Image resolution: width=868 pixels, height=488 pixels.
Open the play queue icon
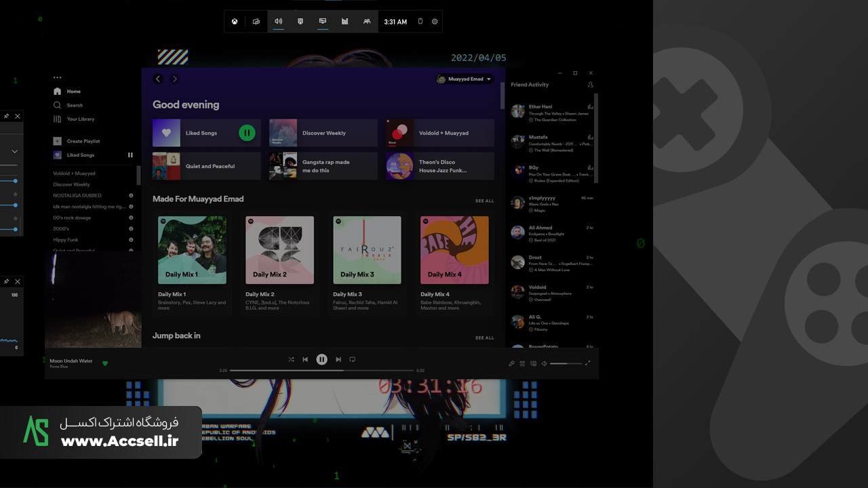(522, 363)
